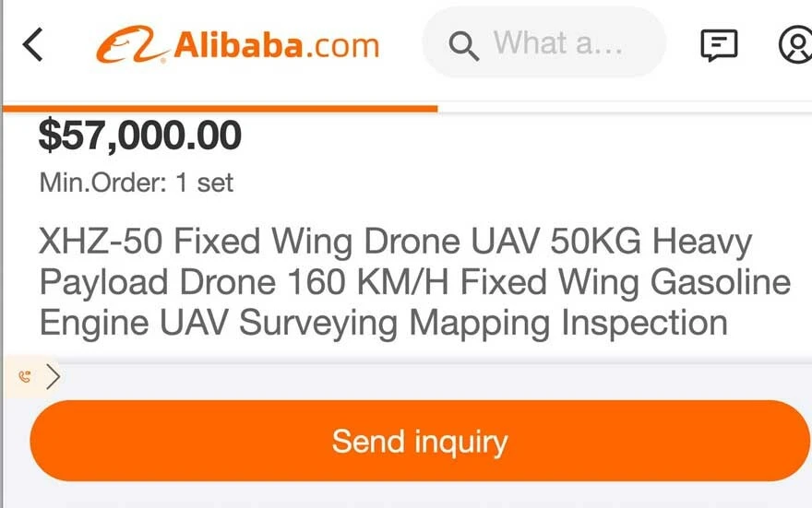Click the Alibaba.com wordmark text

[x=276, y=44]
